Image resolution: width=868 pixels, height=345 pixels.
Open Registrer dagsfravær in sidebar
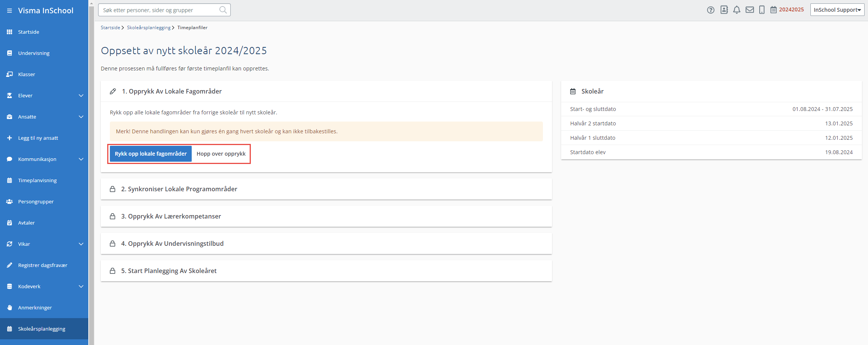tap(44, 265)
